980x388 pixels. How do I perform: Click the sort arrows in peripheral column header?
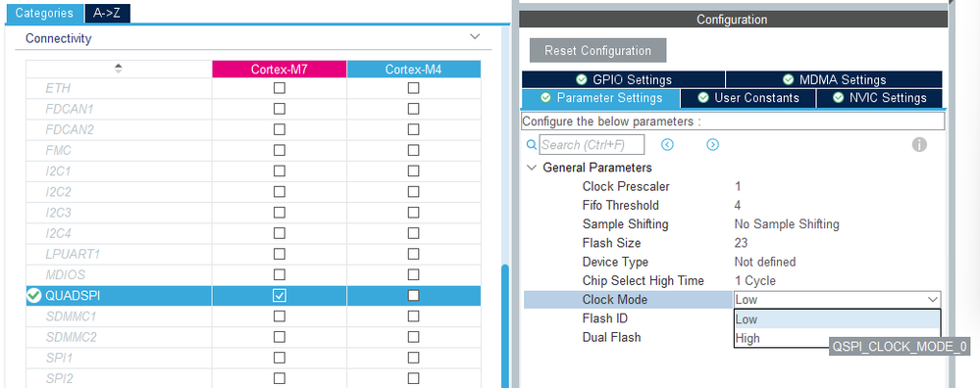coord(118,69)
